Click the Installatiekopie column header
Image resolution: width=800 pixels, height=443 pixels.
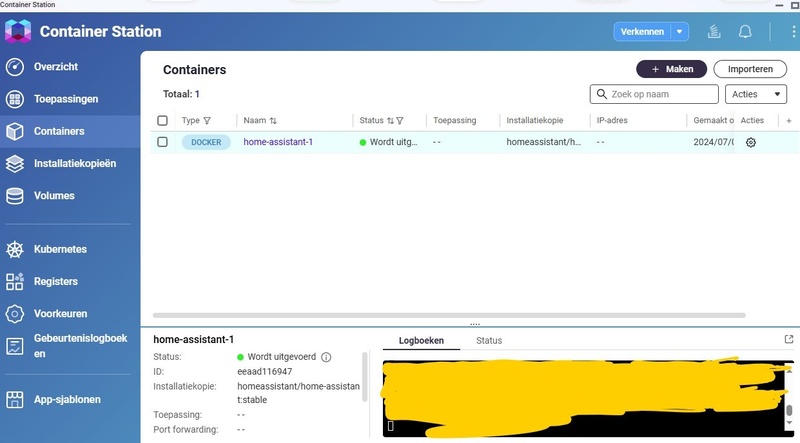coord(535,120)
